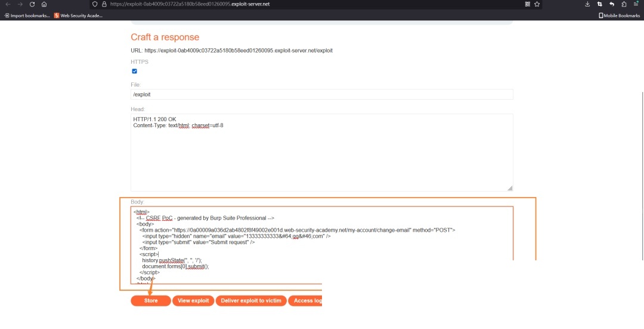Click the hidden email input line
This screenshot has height=329, width=644.
coord(237,236)
